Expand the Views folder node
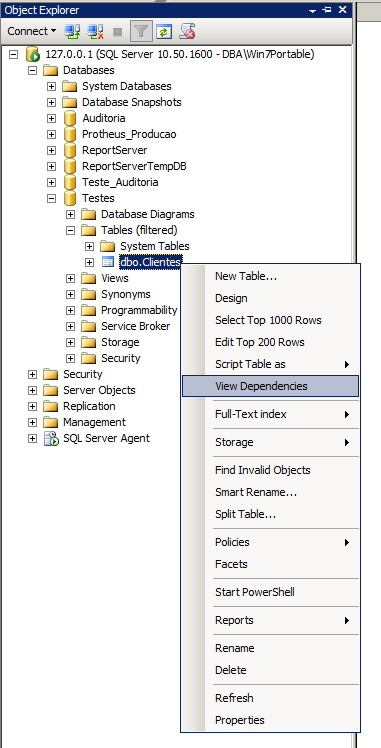381x748 pixels. pyautogui.click(x=71, y=278)
